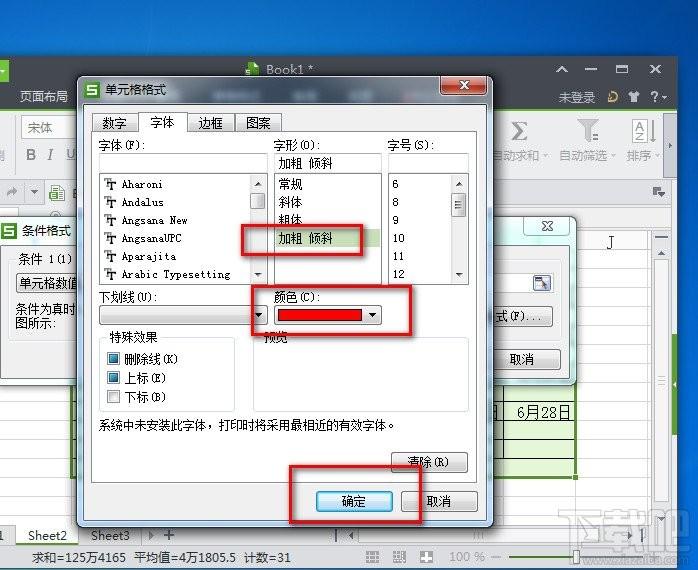
Task: Select Arabic Typesetting font
Action: 175,274
